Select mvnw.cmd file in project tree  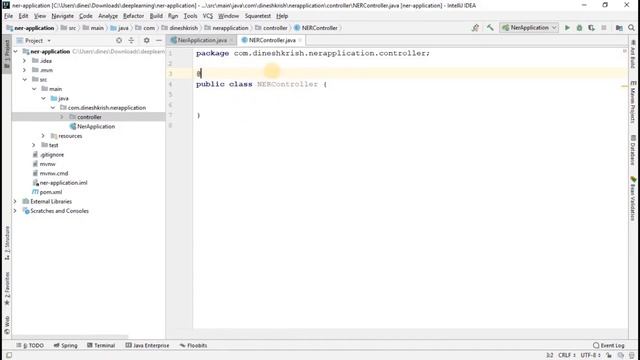(54, 173)
